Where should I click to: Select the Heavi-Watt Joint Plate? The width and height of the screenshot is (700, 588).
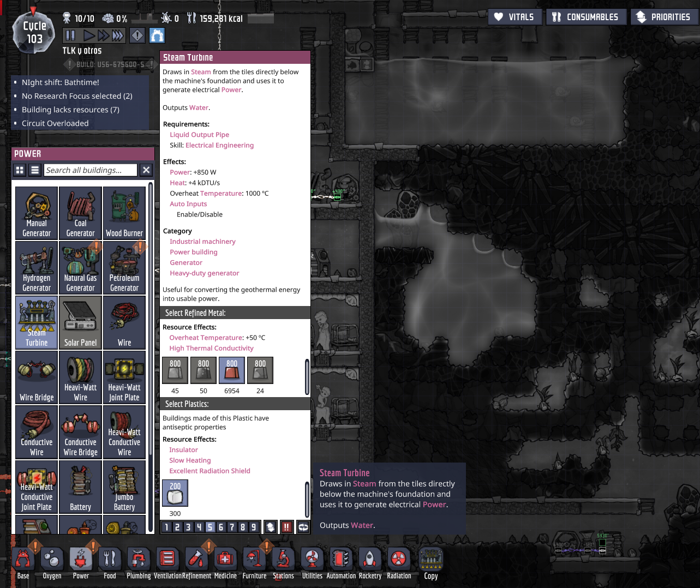tap(124, 377)
